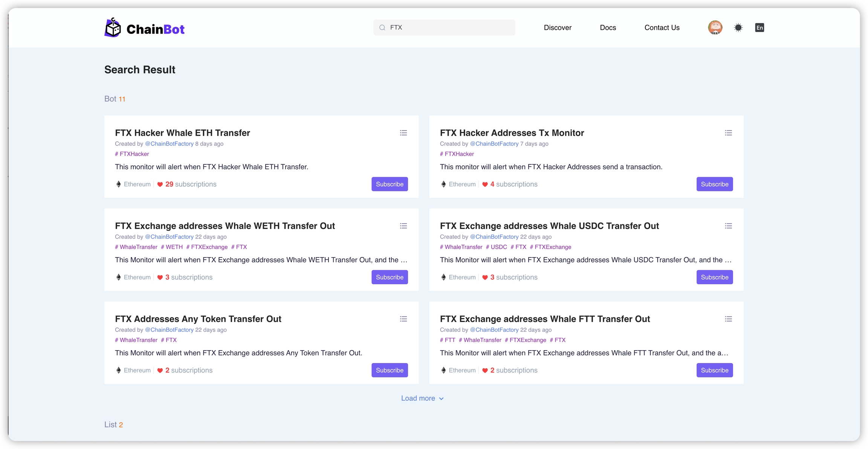Click the #WETH hashtag tag
This screenshot has width=868, height=449.
[172, 247]
